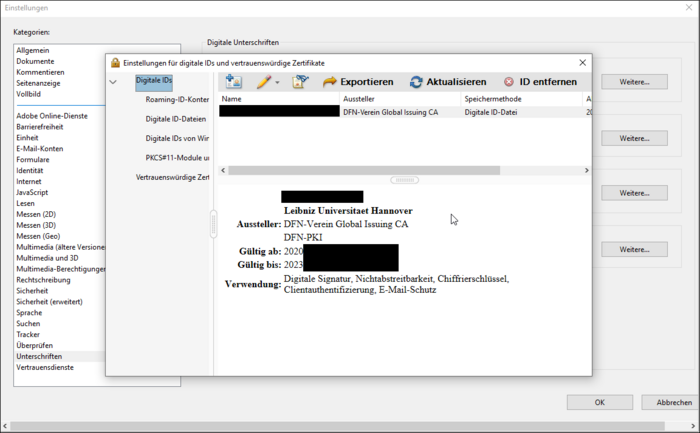Click Einstellungen bottom scrollbar left arrow
Image resolution: width=700 pixels, height=433 pixels.
[5, 426]
